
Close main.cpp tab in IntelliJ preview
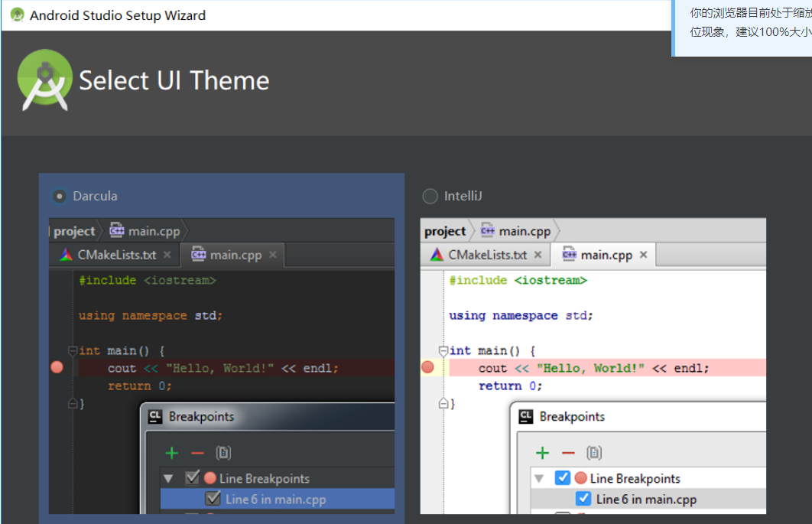point(643,255)
